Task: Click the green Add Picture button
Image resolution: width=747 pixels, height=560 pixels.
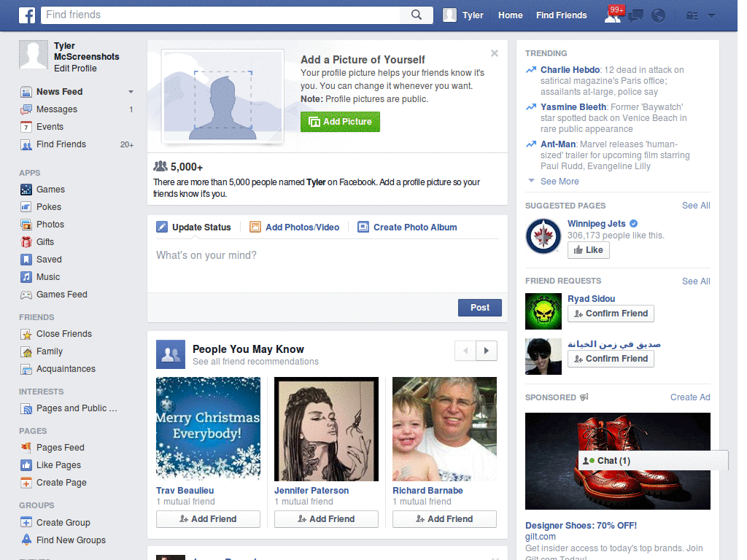Action: [340, 122]
